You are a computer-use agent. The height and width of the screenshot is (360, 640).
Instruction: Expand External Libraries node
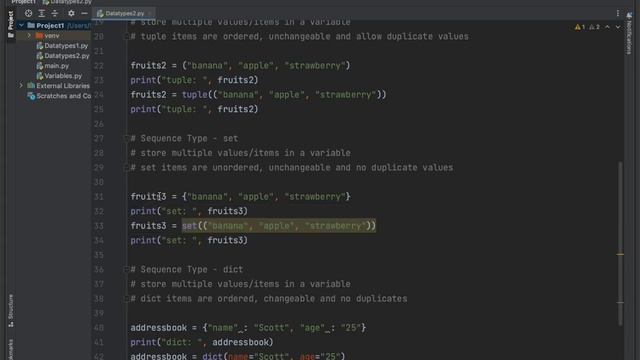(x=21, y=86)
